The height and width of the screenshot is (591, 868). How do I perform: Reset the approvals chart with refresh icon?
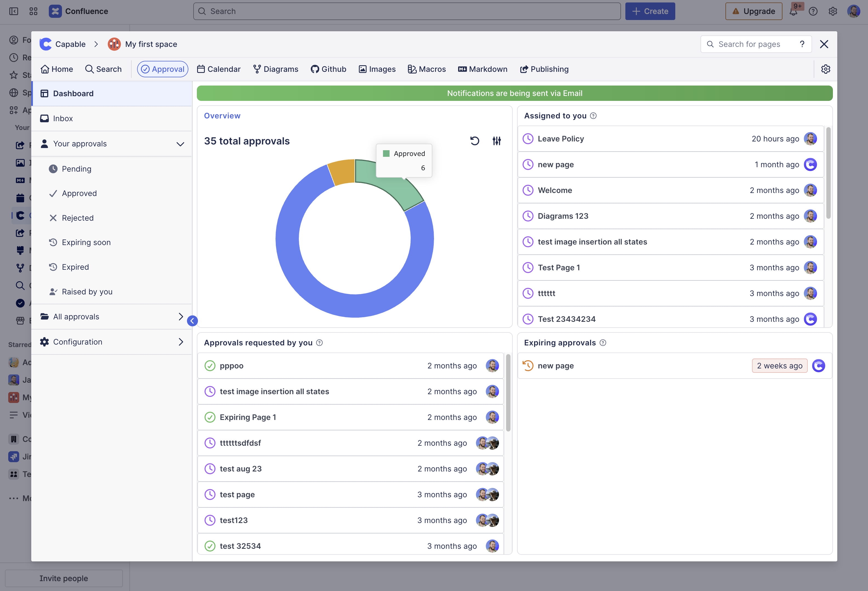coord(474,141)
